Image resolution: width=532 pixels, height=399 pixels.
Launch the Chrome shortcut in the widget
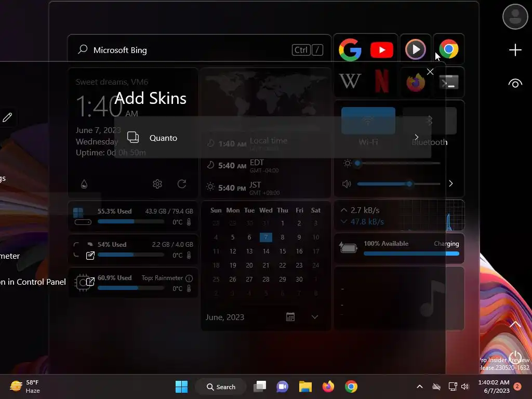pyautogui.click(x=448, y=49)
